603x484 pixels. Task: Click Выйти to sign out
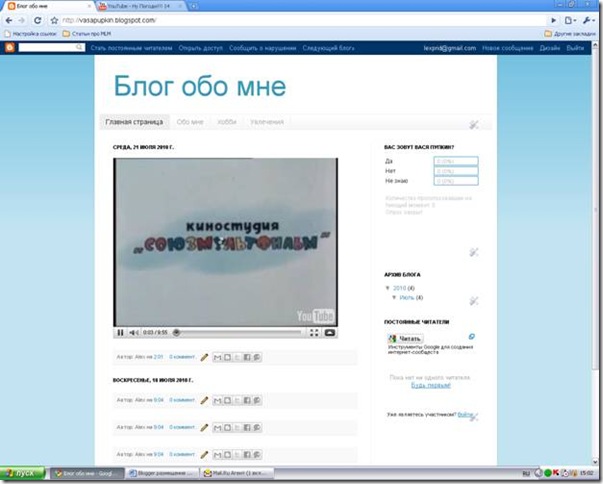(575, 48)
